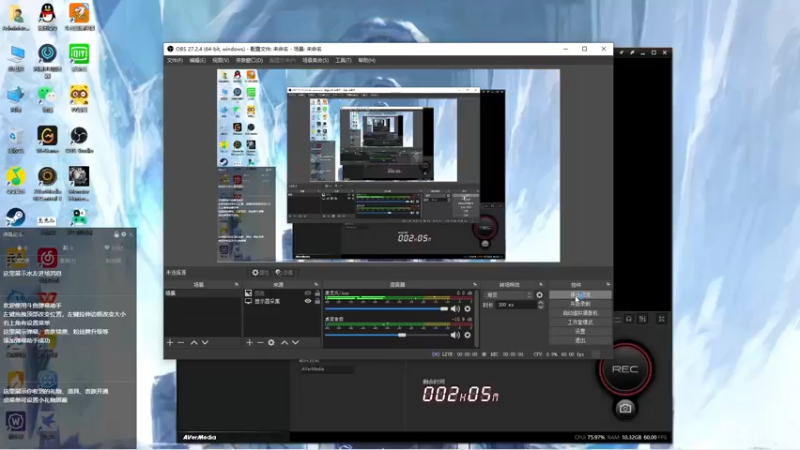Click fullscreen icon in AVerMedia window
This screenshot has width=800, height=450.
[x=661, y=319]
